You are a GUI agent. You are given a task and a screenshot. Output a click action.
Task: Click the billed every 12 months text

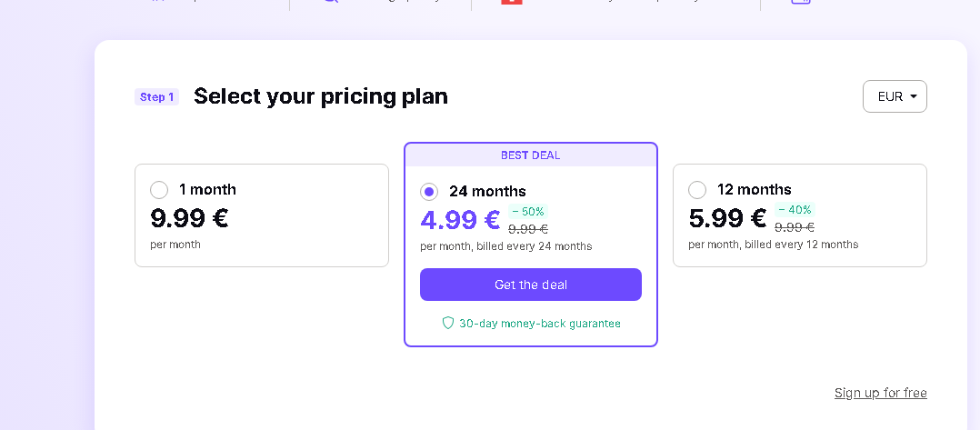tap(773, 245)
